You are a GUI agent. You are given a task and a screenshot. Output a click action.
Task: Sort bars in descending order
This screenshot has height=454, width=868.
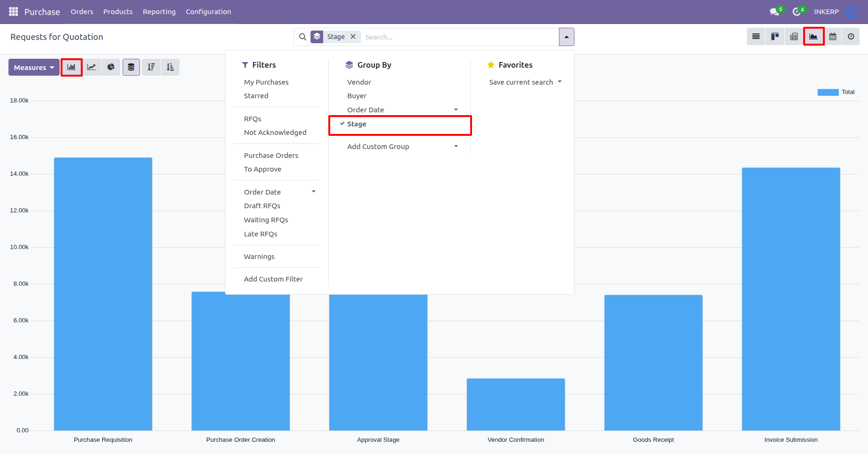151,67
